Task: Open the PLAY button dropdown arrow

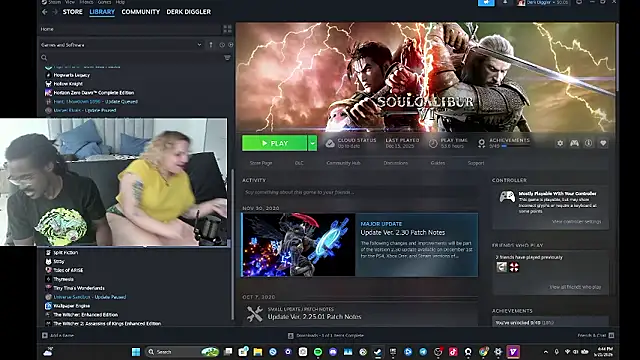Action: [x=312, y=143]
